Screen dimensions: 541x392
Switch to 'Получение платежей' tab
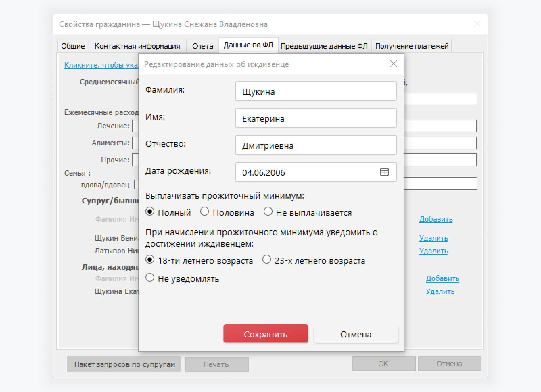click(x=412, y=46)
